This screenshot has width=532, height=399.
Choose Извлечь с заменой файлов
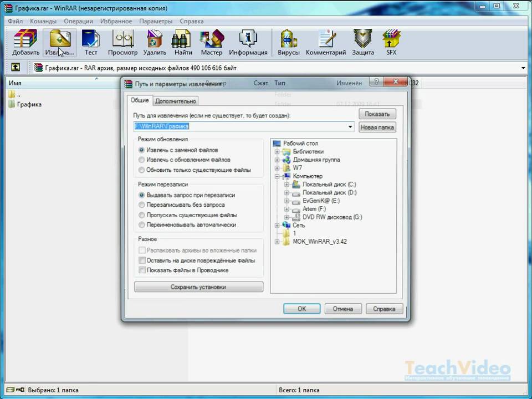pyautogui.click(x=141, y=150)
